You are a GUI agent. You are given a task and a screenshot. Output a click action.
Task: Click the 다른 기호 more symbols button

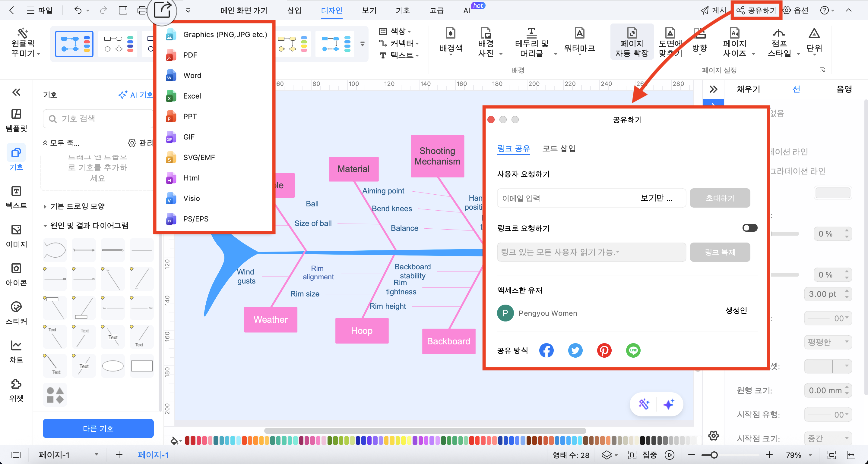98,428
